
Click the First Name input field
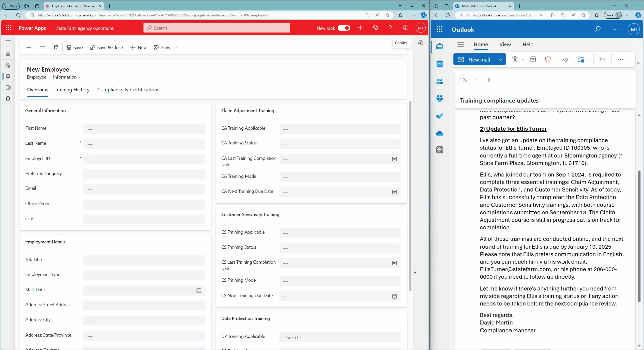144,129
